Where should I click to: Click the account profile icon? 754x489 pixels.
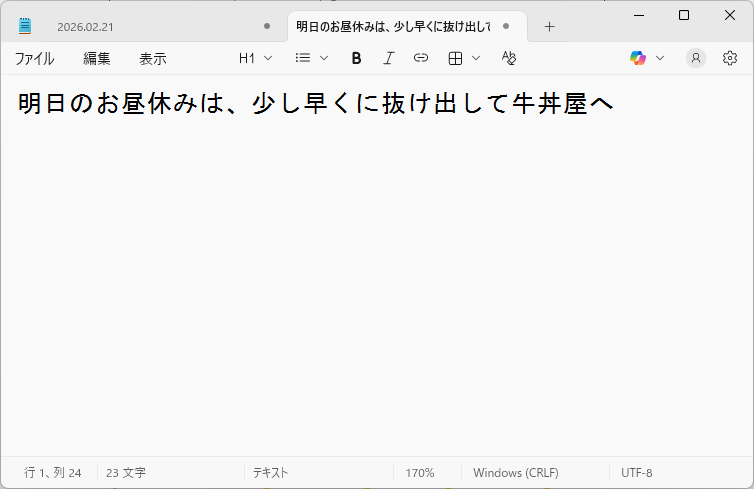pyautogui.click(x=695, y=58)
